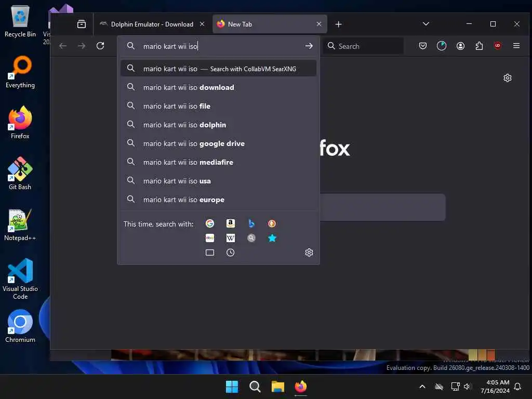Viewport: 532px width, 399px height.
Task: Open the network display icon in tray
Action: (455, 387)
